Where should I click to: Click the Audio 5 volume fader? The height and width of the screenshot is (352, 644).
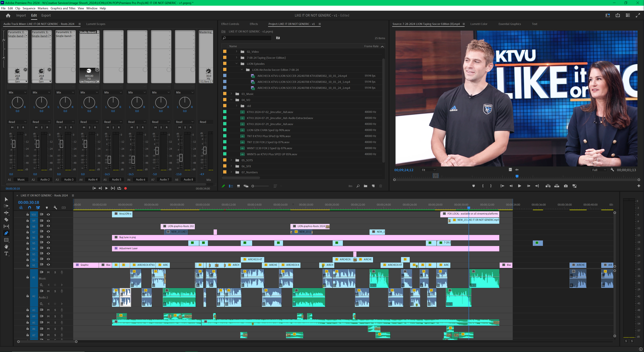(x=109, y=160)
